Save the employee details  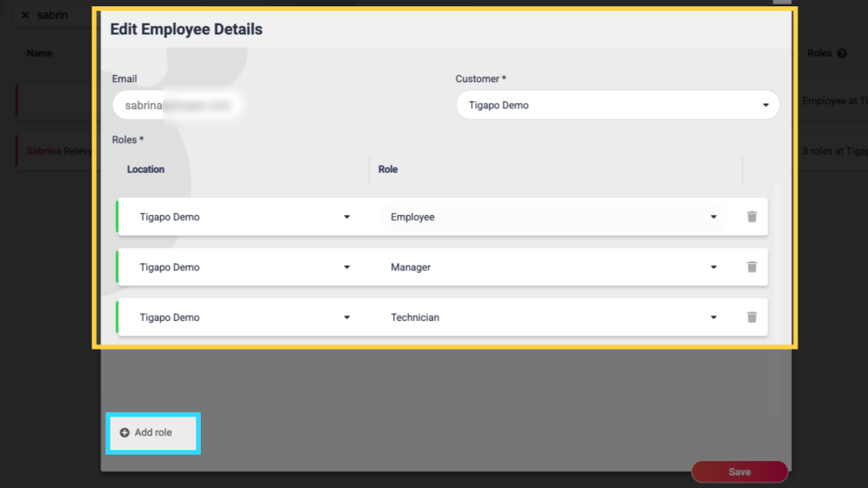pyautogui.click(x=739, y=472)
